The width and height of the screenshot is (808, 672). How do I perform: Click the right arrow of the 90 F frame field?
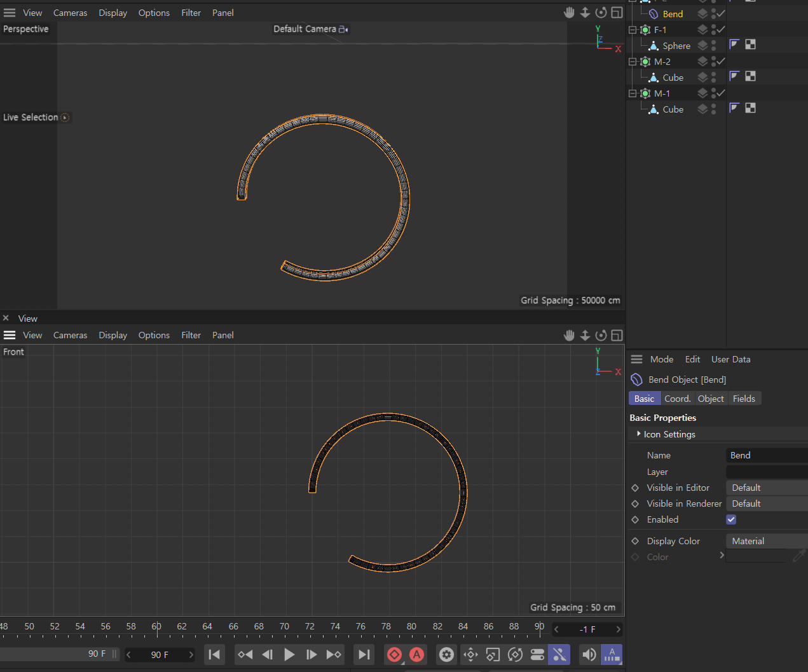pos(191,654)
